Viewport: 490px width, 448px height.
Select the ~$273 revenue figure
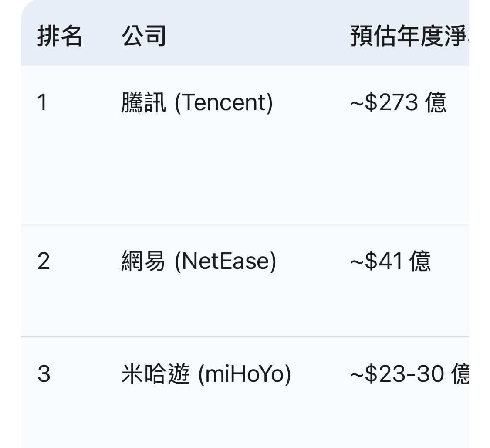point(384,103)
